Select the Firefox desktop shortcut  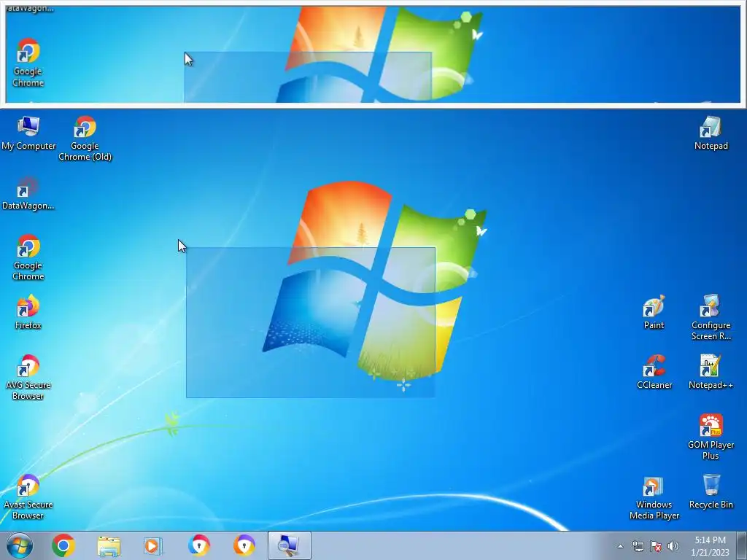coord(28,312)
